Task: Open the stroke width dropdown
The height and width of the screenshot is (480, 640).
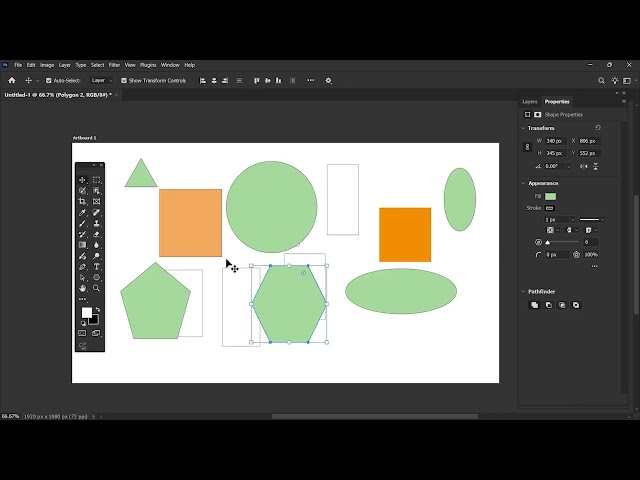Action: pos(573,220)
